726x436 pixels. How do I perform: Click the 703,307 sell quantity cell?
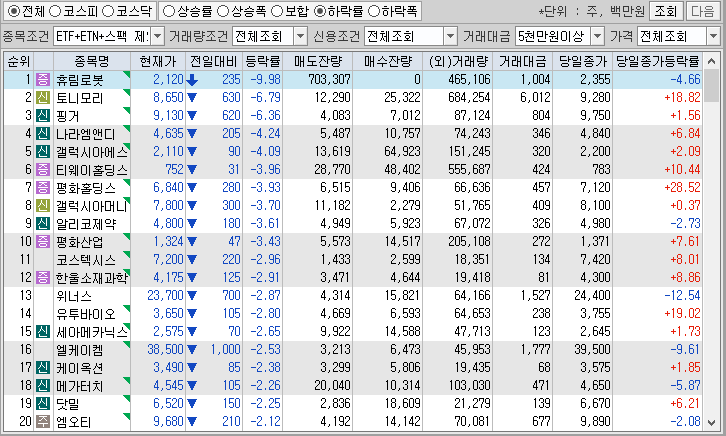pyautogui.click(x=329, y=80)
